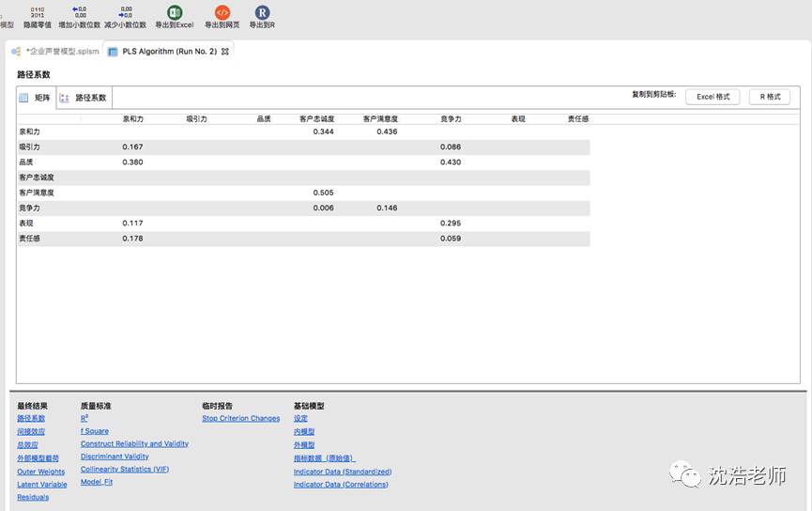
Task: Close the PLS Algorithm (Run No. 2) tab
Action: pos(225,52)
